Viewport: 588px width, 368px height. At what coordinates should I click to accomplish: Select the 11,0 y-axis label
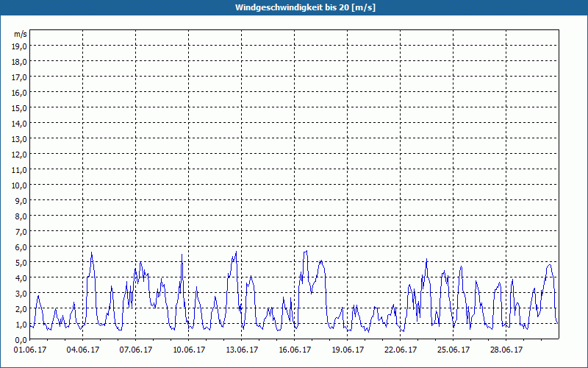[20, 170]
